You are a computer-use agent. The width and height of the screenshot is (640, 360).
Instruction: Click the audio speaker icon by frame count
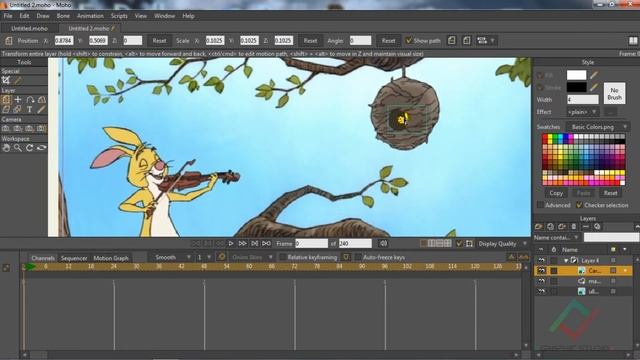click(384, 244)
